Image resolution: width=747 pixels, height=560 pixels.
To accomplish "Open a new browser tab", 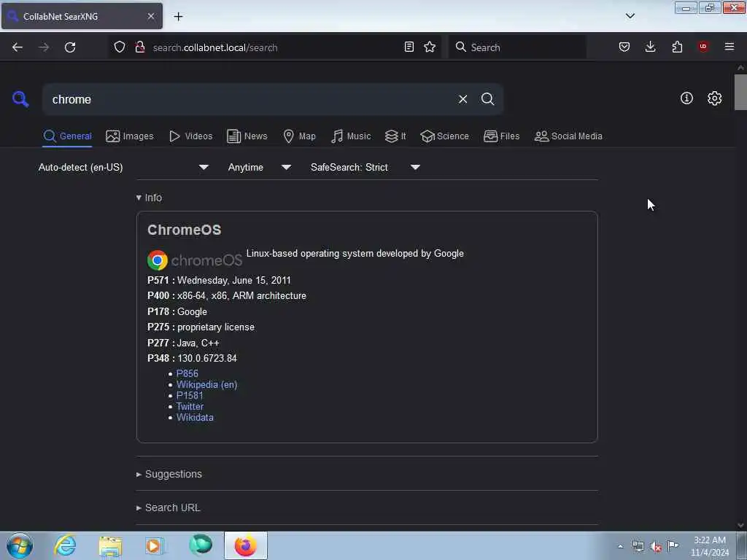I will (178, 16).
